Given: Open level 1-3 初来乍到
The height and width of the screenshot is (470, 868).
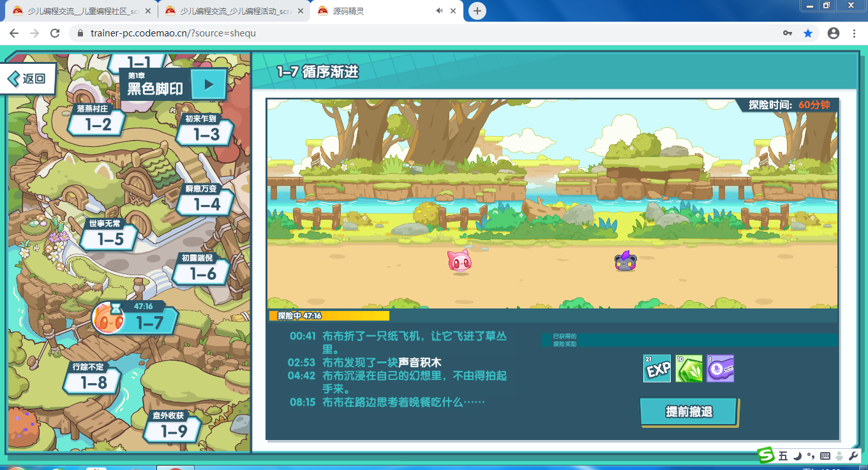Looking at the screenshot, I should [x=205, y=129].
